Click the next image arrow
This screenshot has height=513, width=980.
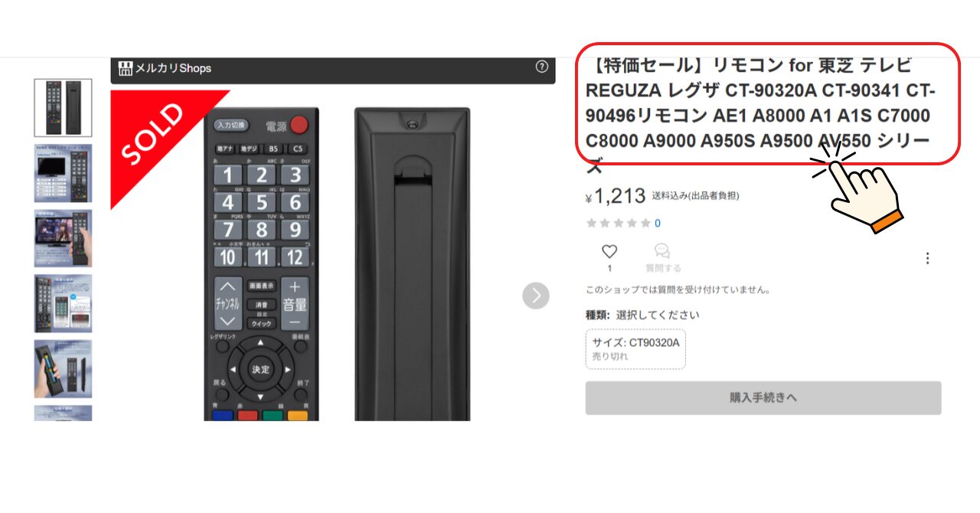536,296
